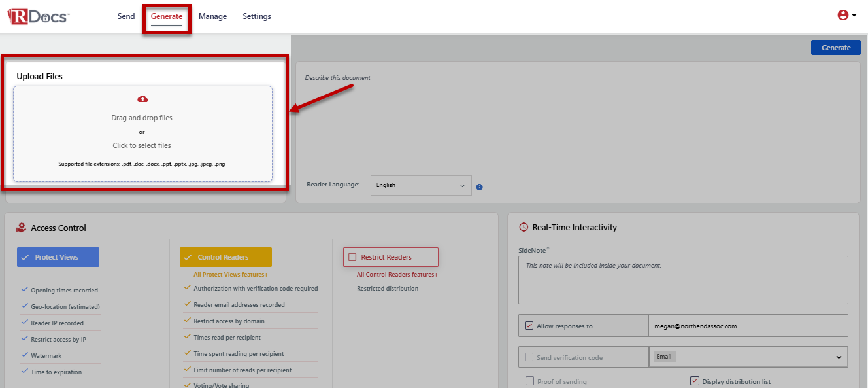Switch to the Manage tab
The height and width of the screenshot is (388, 868).
[212, 16]
